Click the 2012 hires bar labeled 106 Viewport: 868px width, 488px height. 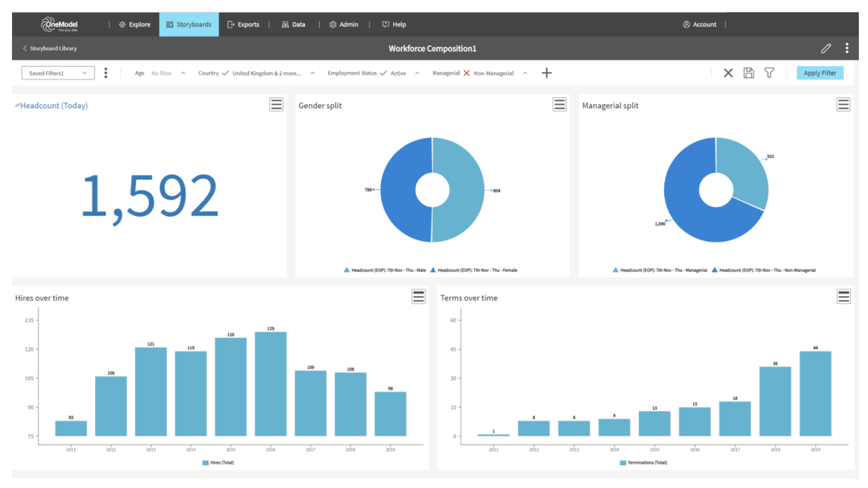coord(111,406)
